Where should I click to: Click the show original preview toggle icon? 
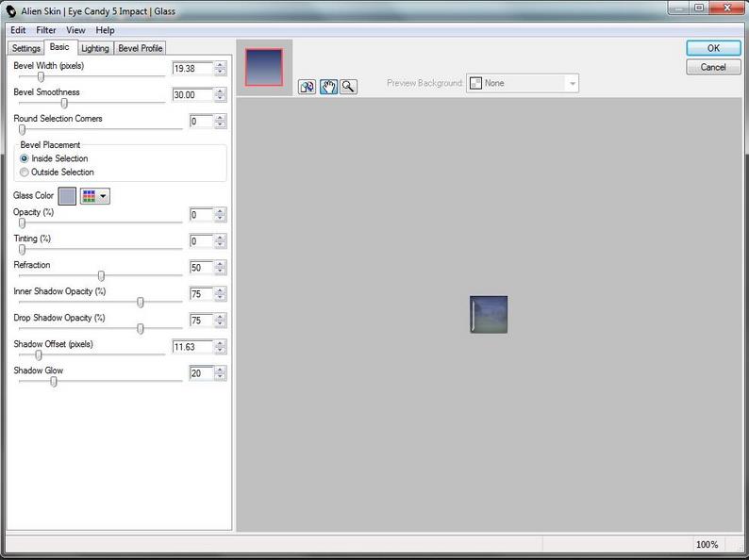[x=307, y=87]
